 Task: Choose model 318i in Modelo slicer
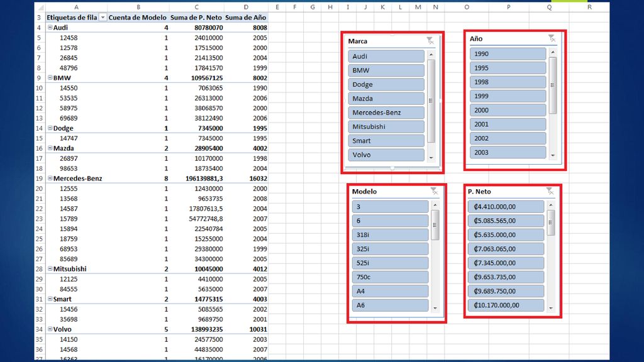click(x=390, y=235)
